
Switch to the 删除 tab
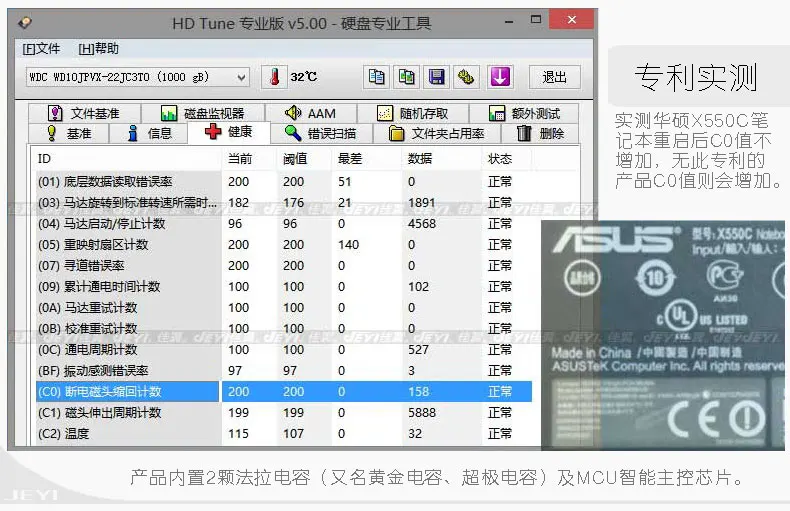tap(540, 134)
